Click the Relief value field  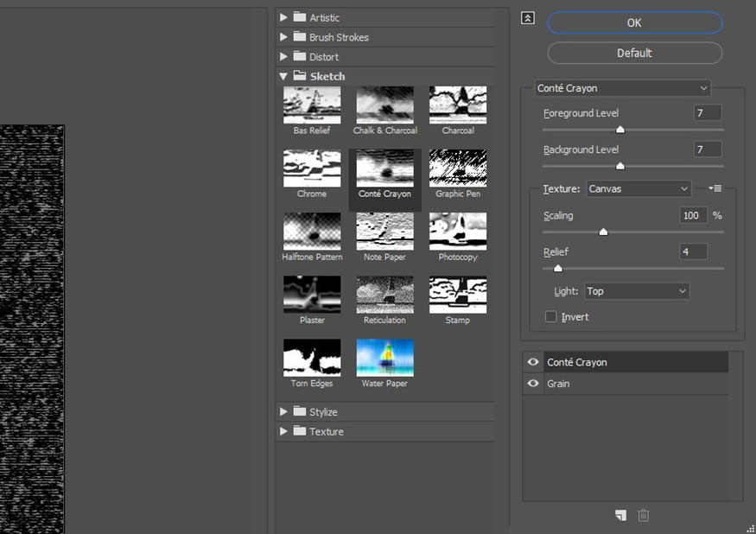click(x=693, y=251)
